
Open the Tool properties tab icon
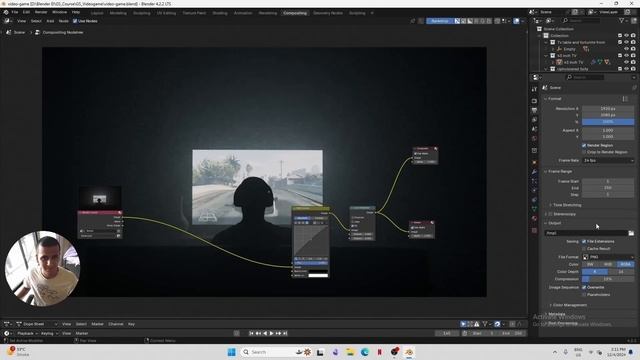pyautogui.click(x=534, y=89)
